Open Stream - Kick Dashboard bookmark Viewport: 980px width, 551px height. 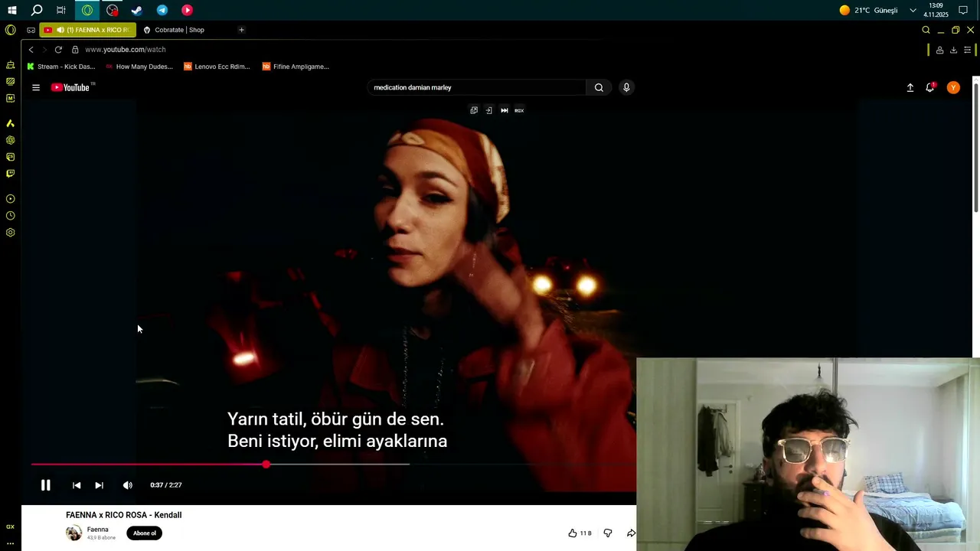click(x=61, y=67)
